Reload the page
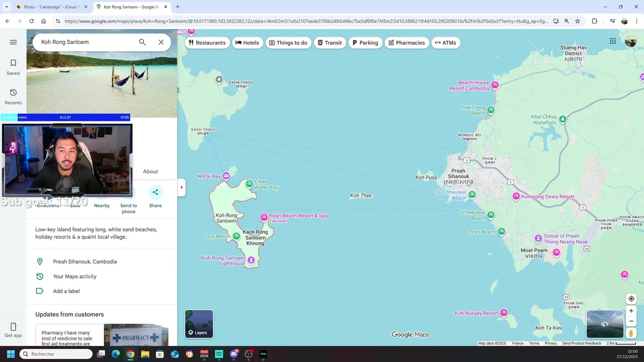 [x=31, y=21]
